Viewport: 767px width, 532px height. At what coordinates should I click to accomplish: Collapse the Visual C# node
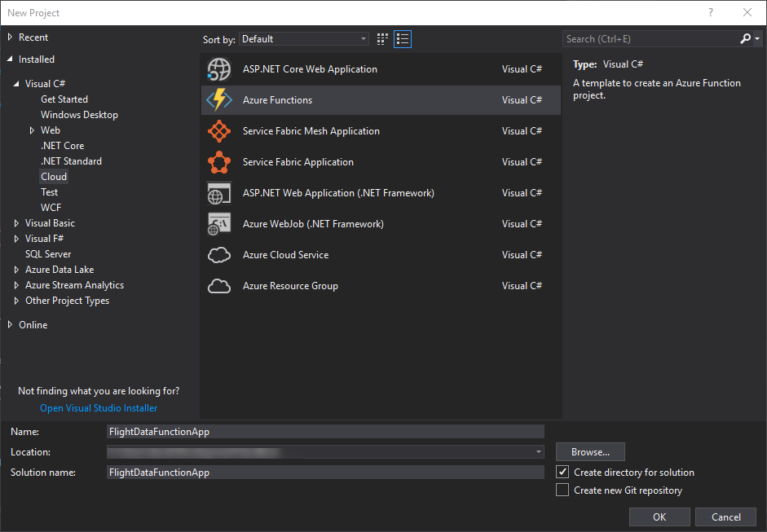(16, 84)
